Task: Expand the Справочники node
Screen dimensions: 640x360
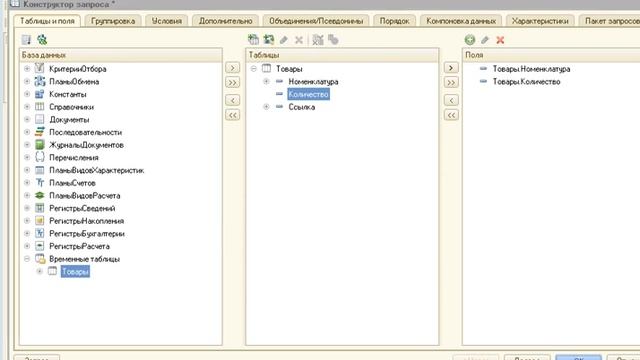Action: (27, 107)
